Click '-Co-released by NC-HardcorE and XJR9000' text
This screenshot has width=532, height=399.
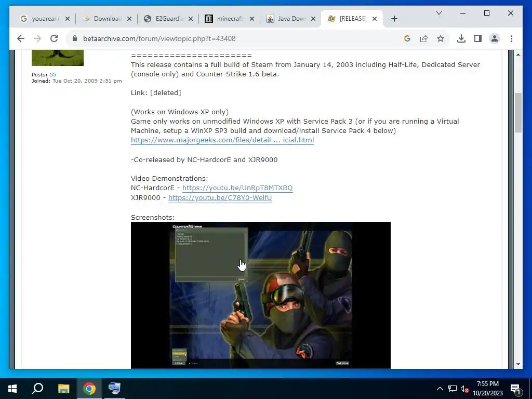[204, 160]
